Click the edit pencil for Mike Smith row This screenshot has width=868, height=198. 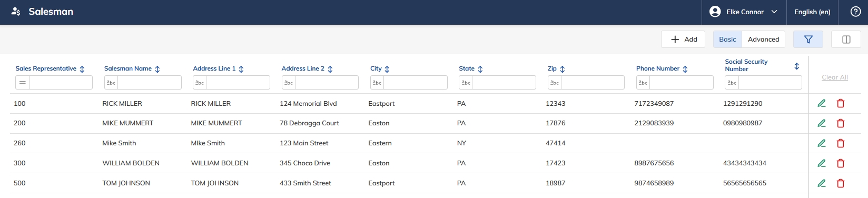pos(821,143)
